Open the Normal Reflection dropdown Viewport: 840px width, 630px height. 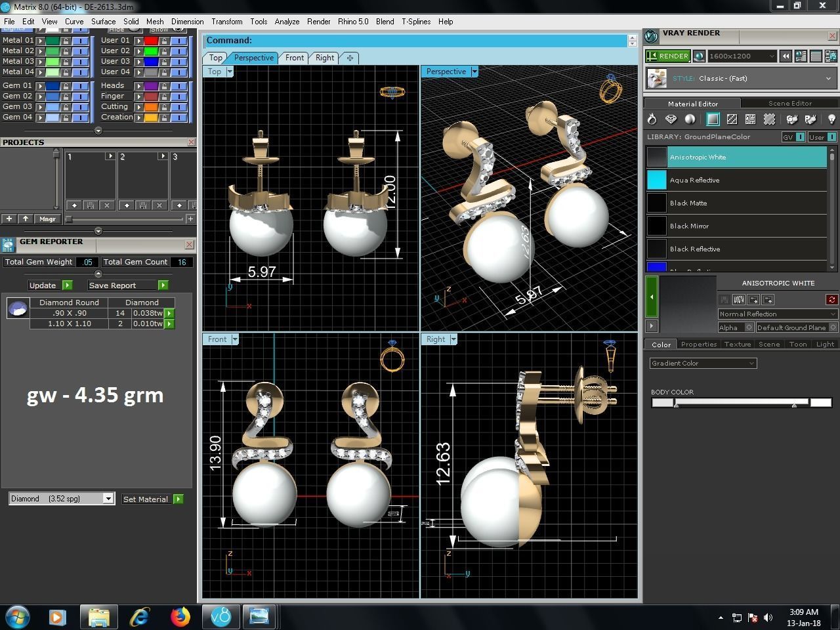tap(778, 314)
